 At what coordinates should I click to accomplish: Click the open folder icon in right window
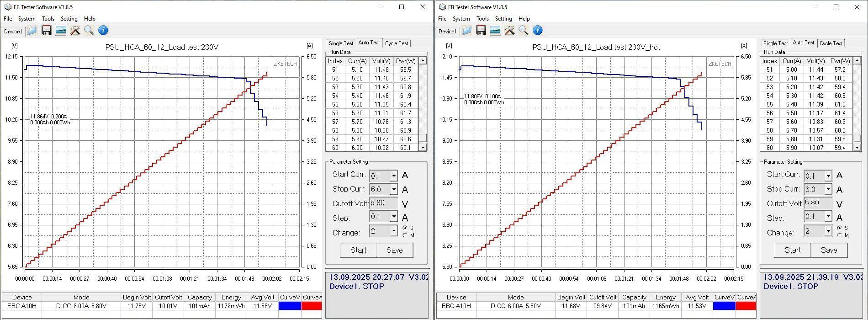coord(466,31)
